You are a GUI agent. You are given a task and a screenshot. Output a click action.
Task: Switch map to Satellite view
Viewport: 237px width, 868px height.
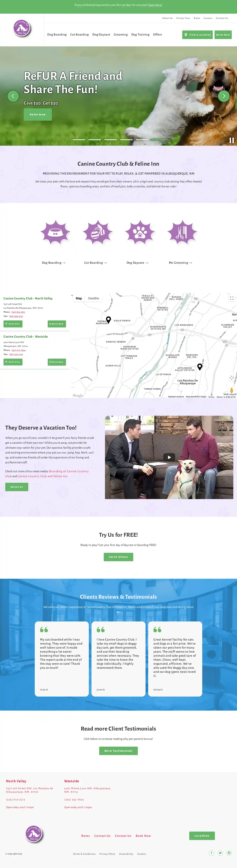pos(94,298)
